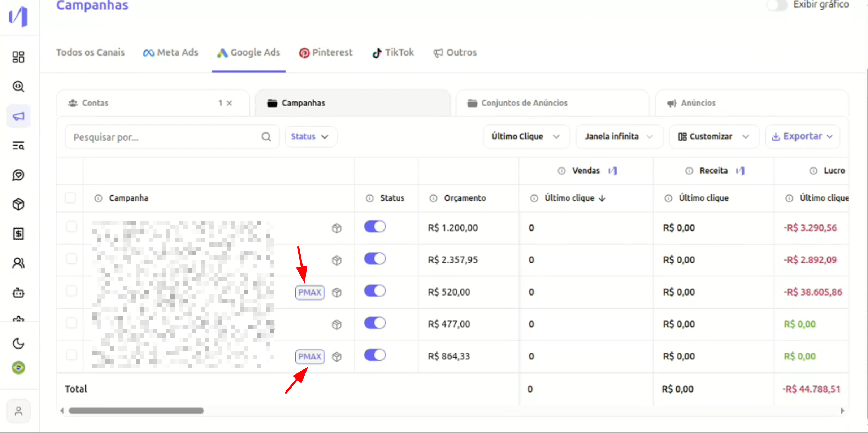Disable the R$ 520,00 campaign status toggle

coord(375,291)
